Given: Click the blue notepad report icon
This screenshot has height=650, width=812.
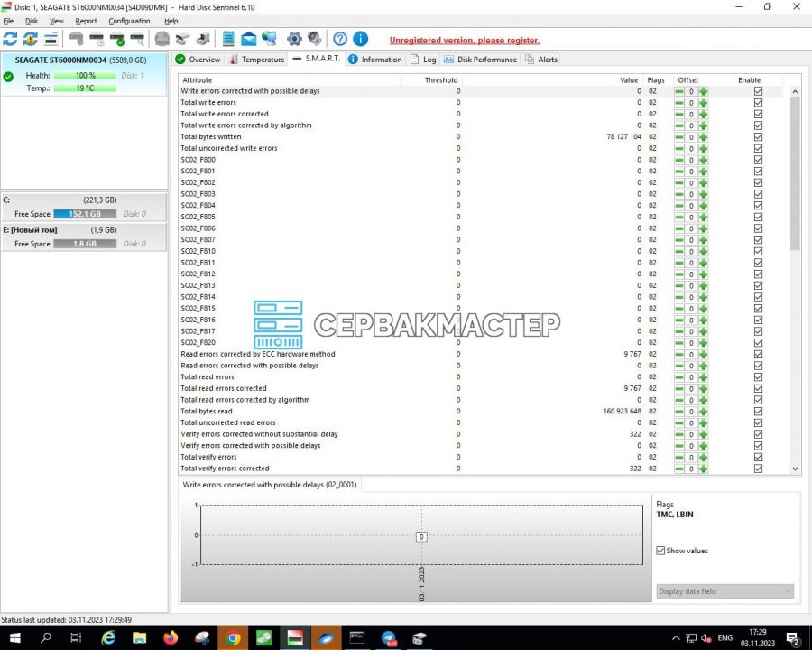Looking at the screenshot, I should point(228,39).
